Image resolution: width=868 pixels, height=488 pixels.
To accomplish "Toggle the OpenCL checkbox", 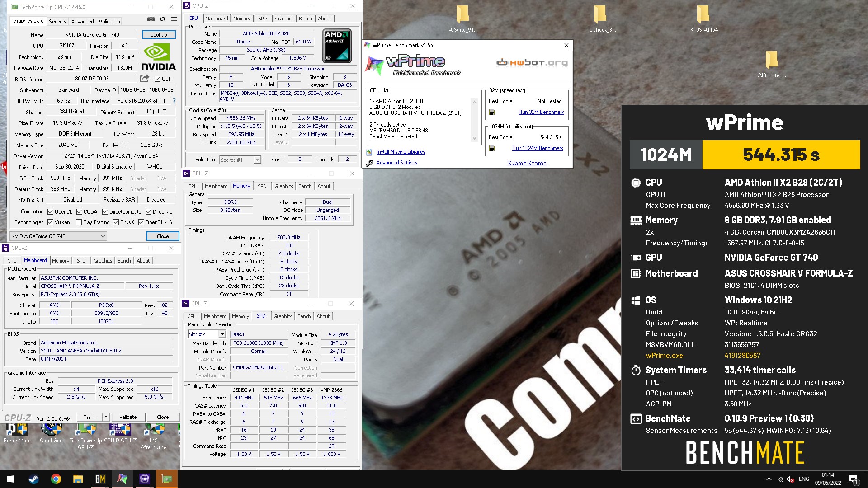I will [x=51, y=211].
